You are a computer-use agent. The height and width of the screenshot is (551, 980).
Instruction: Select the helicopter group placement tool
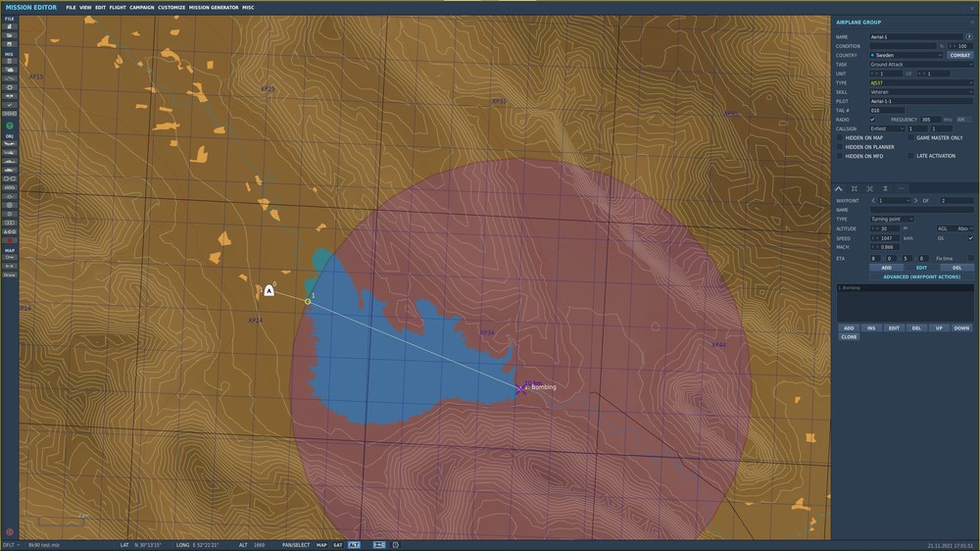(x=10, y=152)
